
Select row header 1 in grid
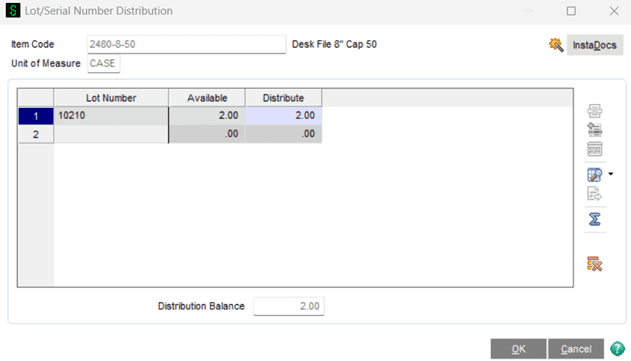pos(36,116)
